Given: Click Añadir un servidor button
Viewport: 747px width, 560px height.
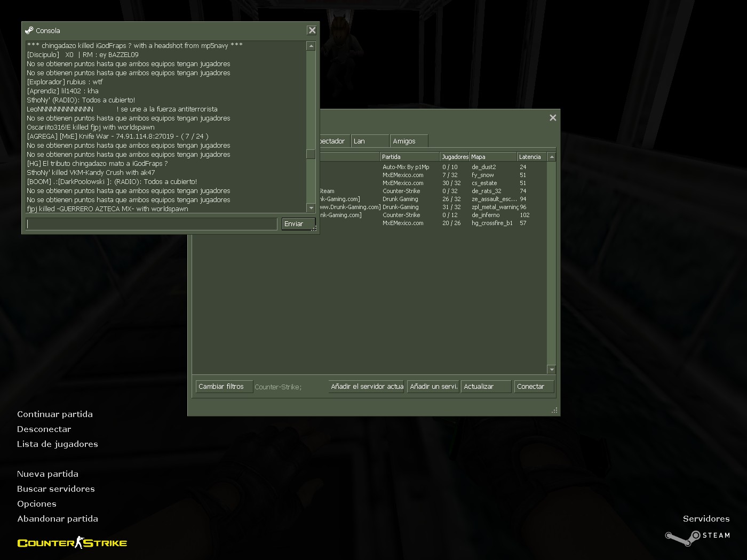Looking at the screenshot, I should click(x=433, y=387).
